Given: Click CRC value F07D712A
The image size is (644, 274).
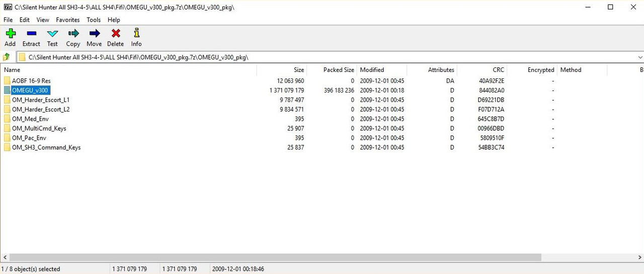Looking at the screenshot, I should click(492, 110).
